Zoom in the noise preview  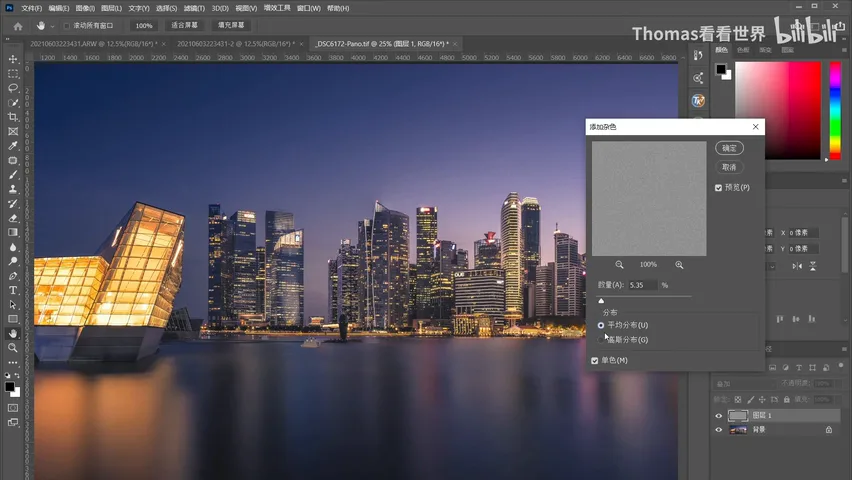pyautogui.click(x=679, y=265)
